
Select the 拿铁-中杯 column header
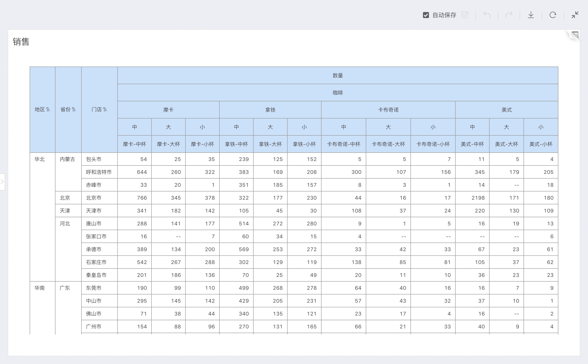pos(236,144)
